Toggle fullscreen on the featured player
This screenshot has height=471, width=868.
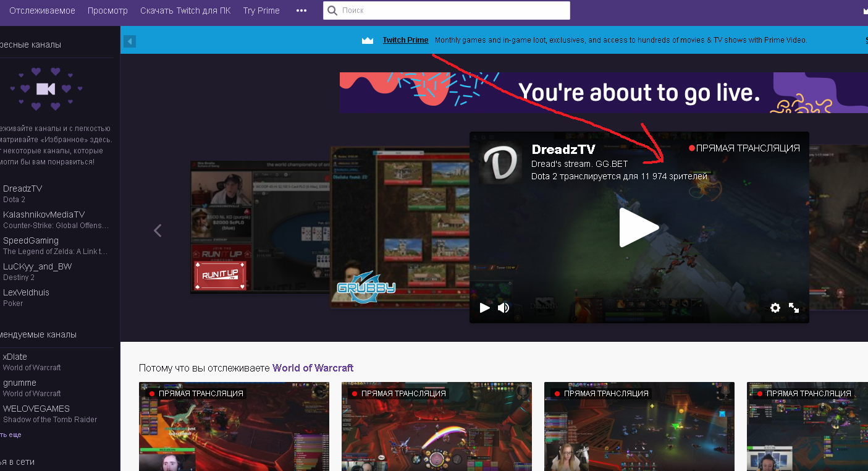(x=794, y=308)
